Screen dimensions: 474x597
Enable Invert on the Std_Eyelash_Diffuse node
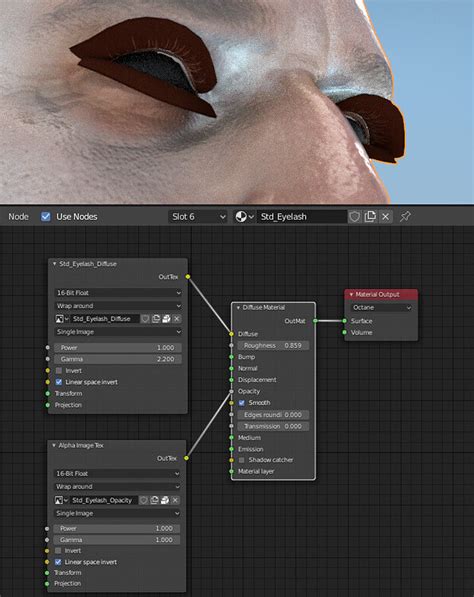pos(59,370)
